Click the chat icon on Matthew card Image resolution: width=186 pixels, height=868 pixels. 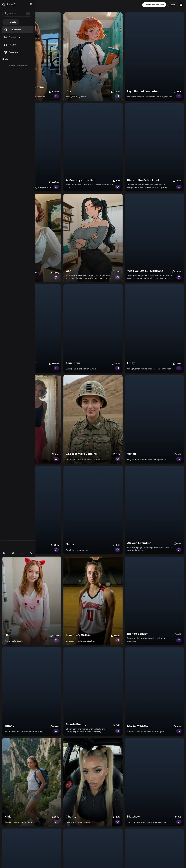click(179, 822)
